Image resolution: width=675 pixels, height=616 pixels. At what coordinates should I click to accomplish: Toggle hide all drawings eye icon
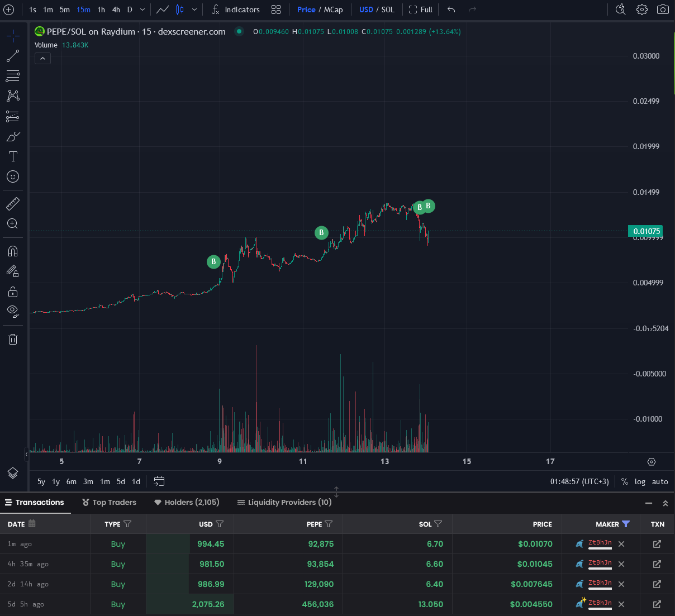(13, 311)
